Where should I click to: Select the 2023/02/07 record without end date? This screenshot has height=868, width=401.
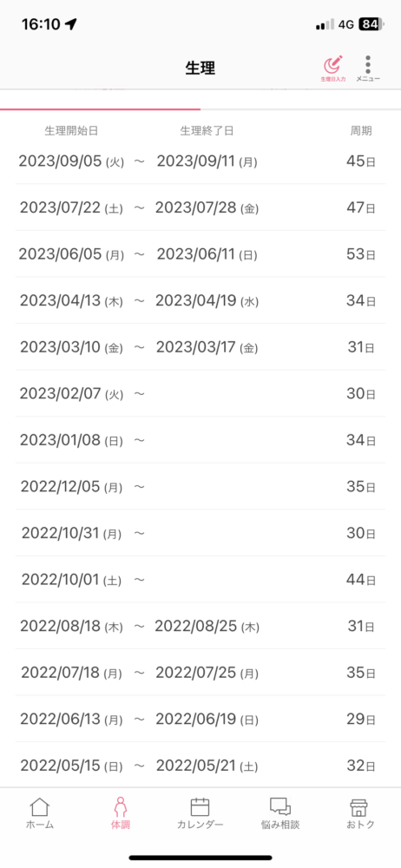pos(200,393)
